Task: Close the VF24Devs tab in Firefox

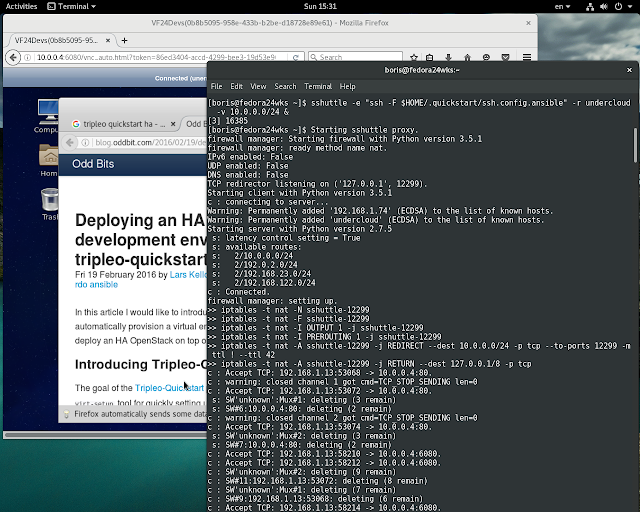Action: 108,40
